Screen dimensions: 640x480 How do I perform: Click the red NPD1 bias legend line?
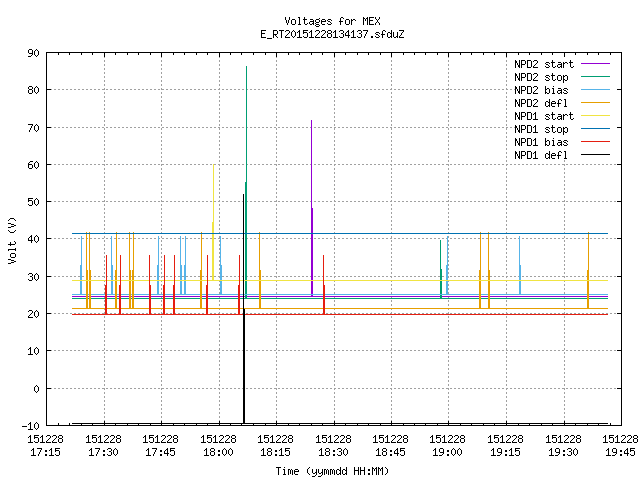(x=595, y=142)
